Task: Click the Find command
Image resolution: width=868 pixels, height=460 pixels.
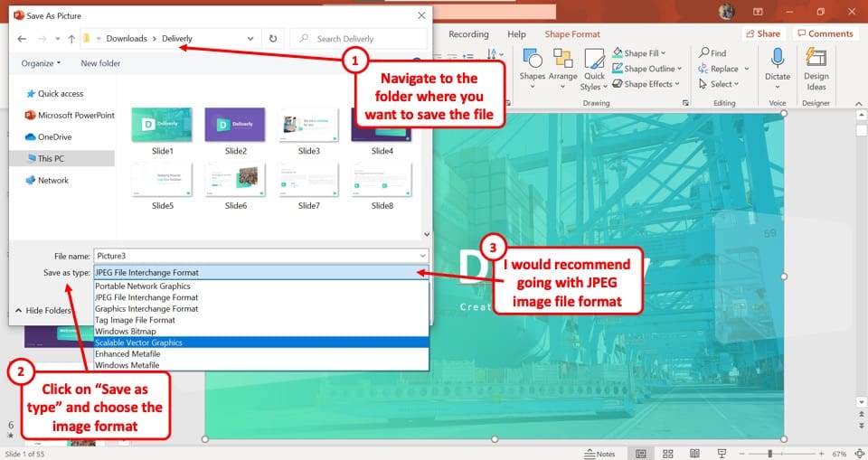Action: click(x=712, y=53)
